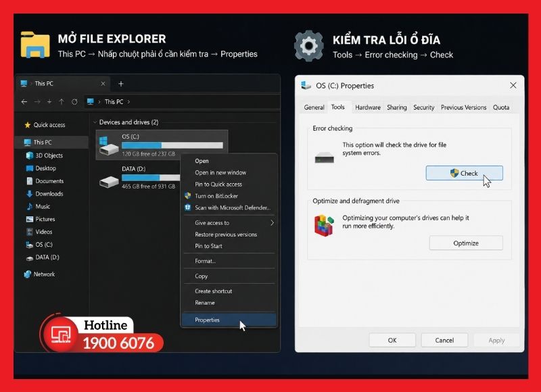Click the "120 GB free of 237 GB" text
This screenshot has height=392, width=541.
point(148,154)
